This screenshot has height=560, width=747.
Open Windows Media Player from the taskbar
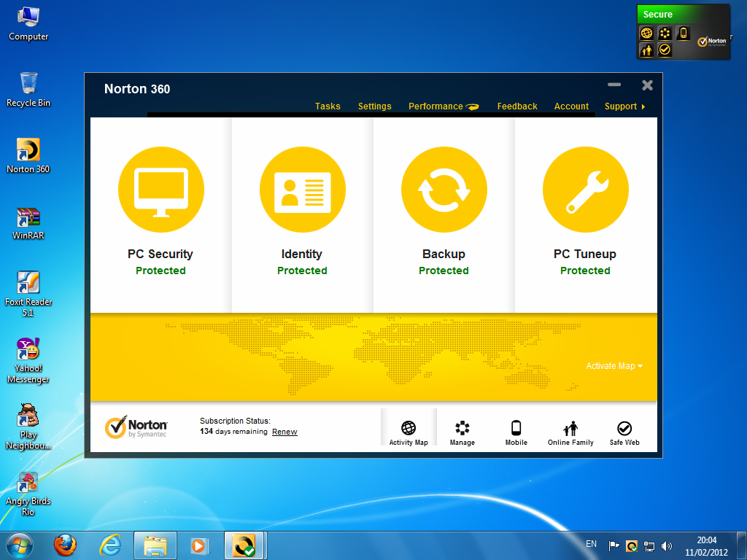[x=199, y=545]
